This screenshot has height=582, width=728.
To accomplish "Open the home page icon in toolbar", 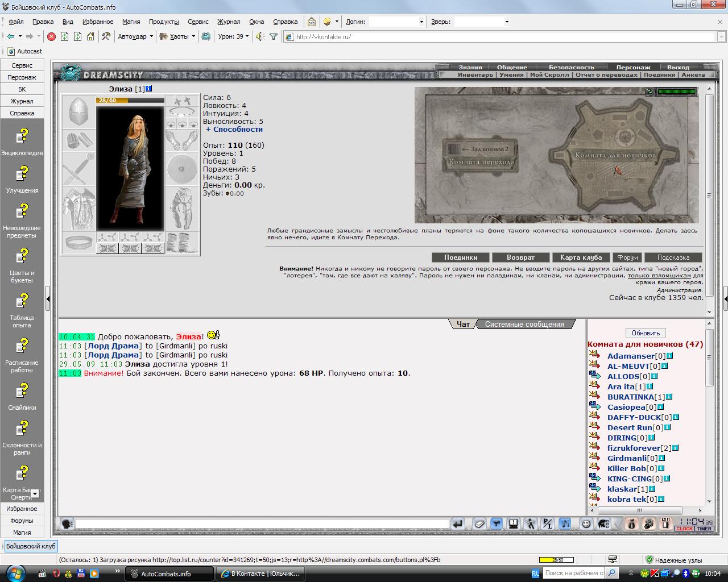I will click(90, 36).
